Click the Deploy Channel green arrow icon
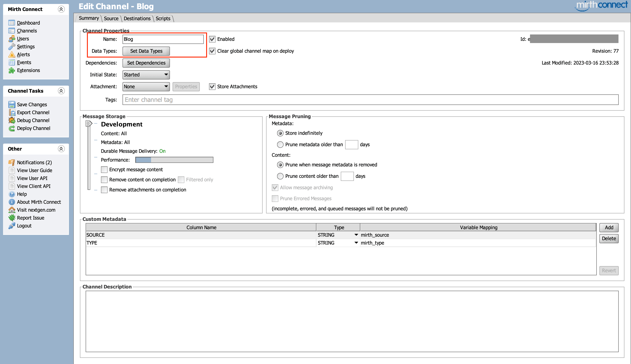The image size is (631, 364). pyautogui.click(x=11, y=128)
